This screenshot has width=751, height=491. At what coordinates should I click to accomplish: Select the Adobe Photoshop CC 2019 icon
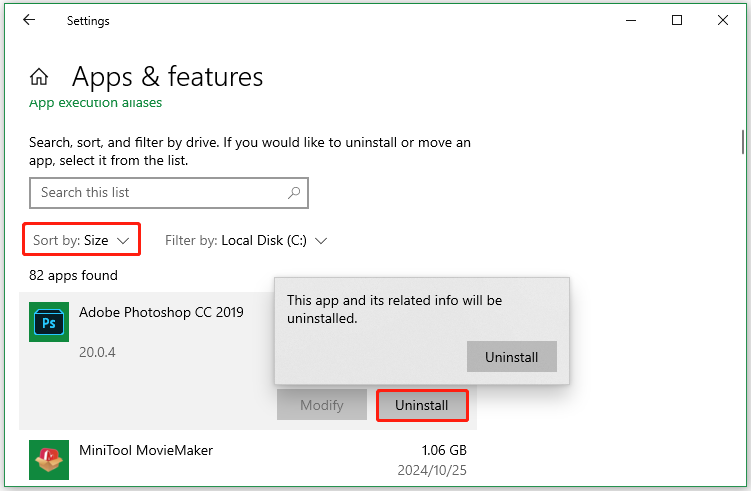coord(49,322)
